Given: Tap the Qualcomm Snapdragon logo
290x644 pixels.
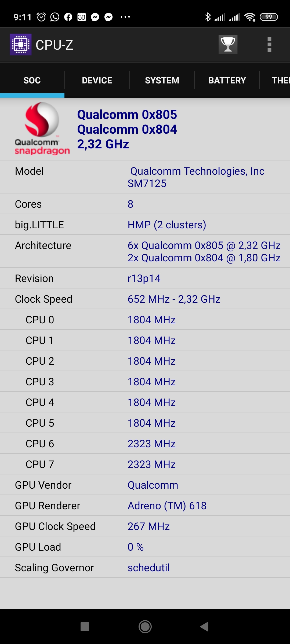Looking at the screenshot, I should pyautogui.click(x=42, y=129).
